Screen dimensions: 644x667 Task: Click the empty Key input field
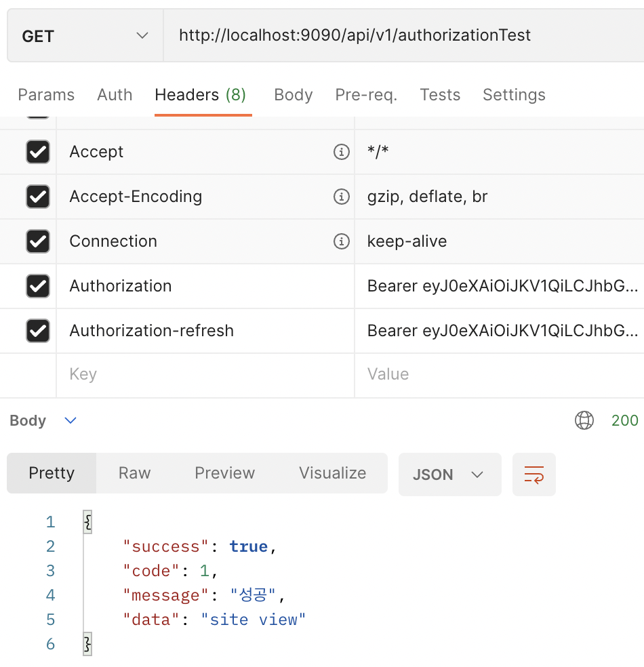(205, 374)
